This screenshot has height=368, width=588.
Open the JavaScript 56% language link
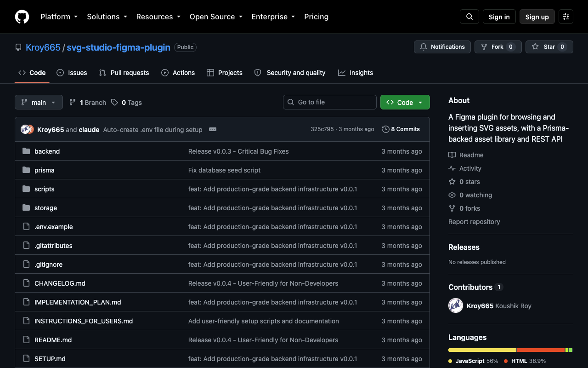[x=473, y=361]
